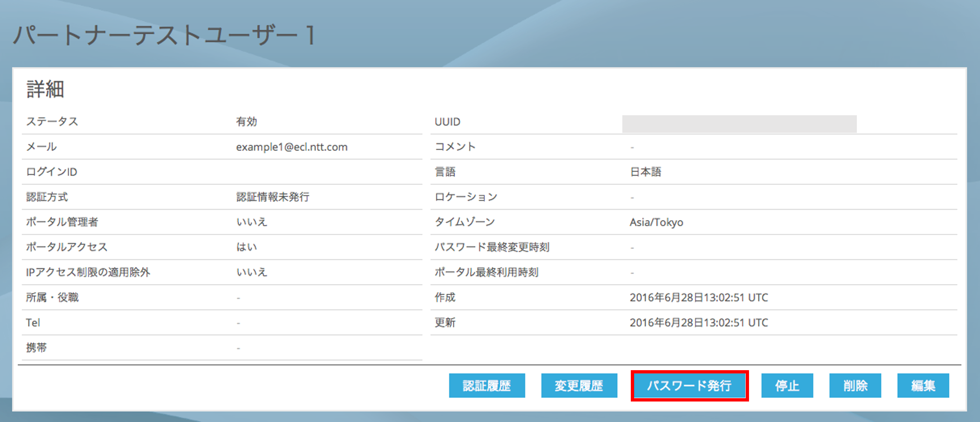Click the 所属・役職 label
The height and width of the screenshot is (422, 980).
[52, 297]
